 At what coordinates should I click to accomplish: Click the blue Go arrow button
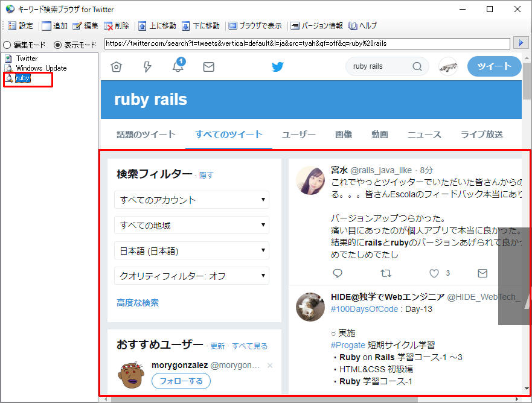pyautogui.click(x=521, y=43)
